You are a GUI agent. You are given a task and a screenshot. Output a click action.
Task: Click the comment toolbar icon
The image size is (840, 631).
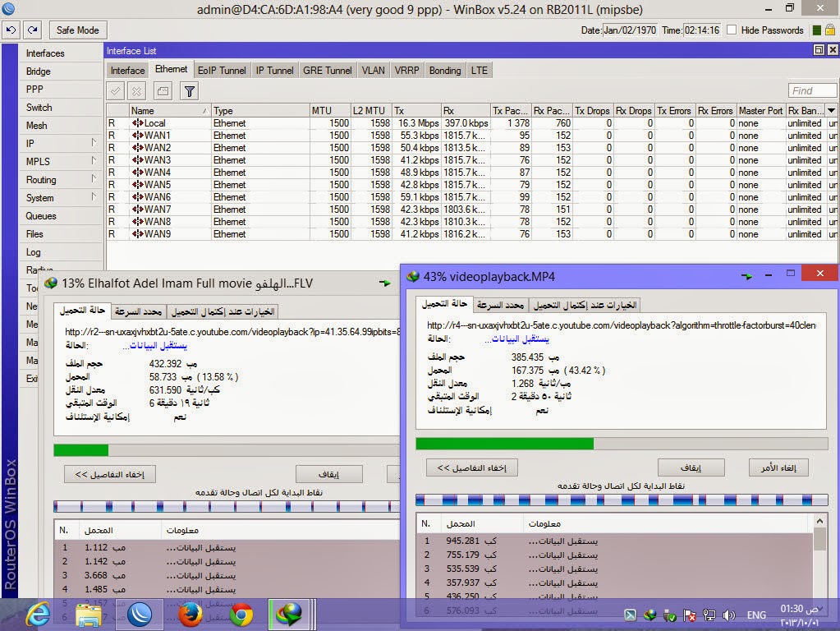163,91
